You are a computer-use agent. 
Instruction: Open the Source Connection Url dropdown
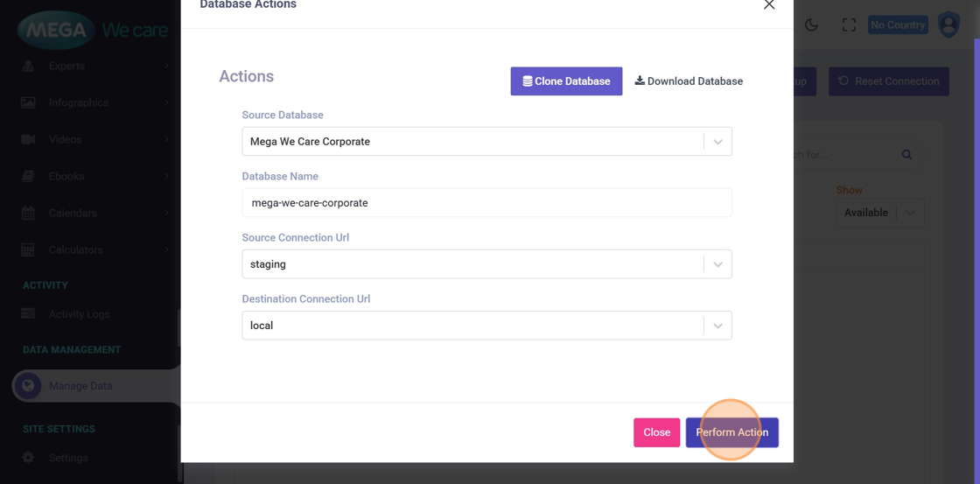pos(717,264)
